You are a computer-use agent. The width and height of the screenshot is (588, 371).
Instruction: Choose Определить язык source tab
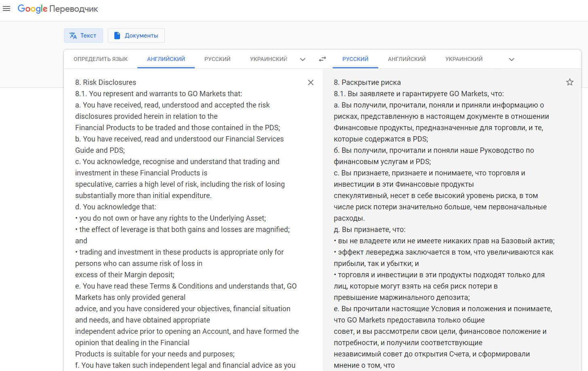click(100, 59)
